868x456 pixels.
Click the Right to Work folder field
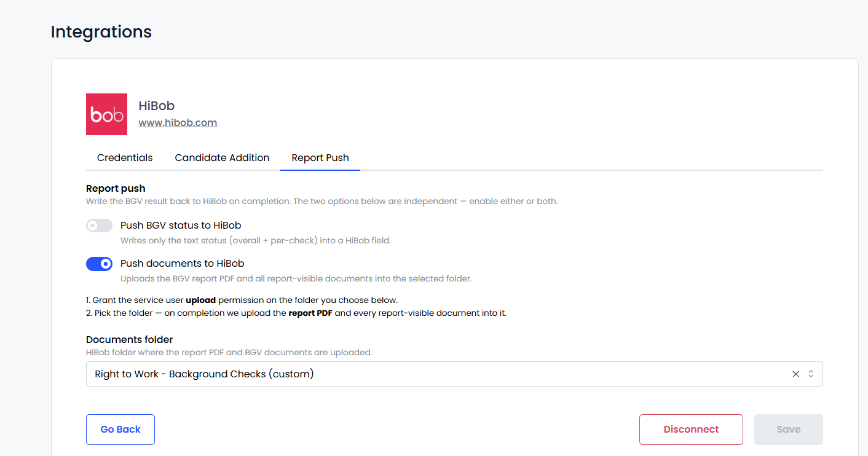click(454, 374)
